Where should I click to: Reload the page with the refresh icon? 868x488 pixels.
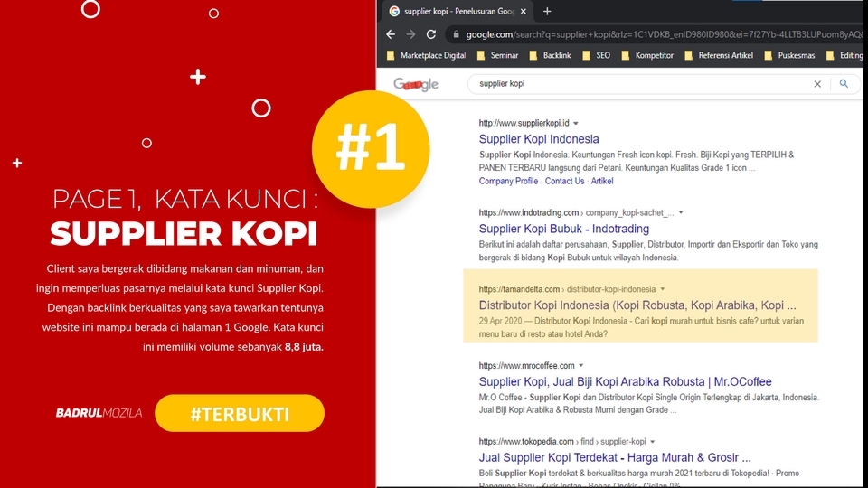tap(431, 34)
